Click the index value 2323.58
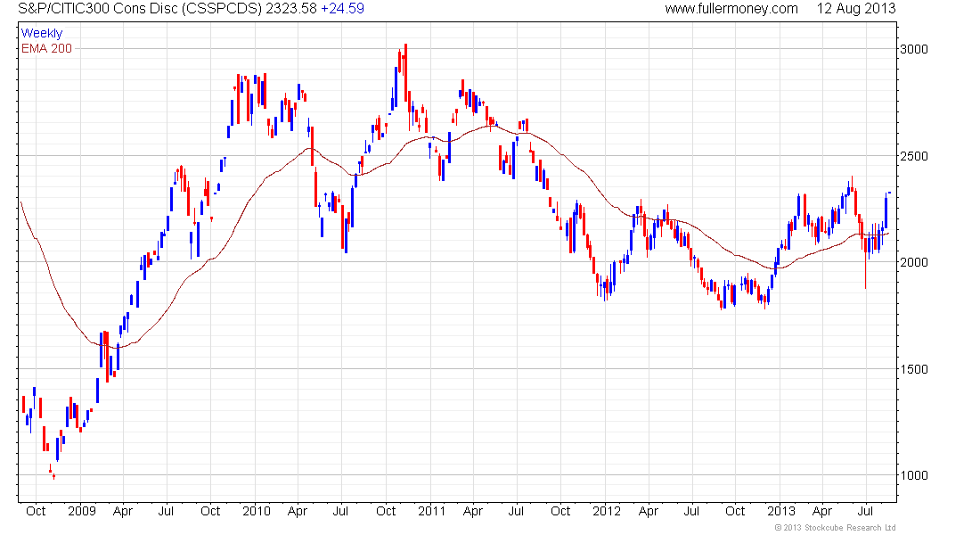Image resolution: width=980 pixels, height=535 pixels. [292, 9]
